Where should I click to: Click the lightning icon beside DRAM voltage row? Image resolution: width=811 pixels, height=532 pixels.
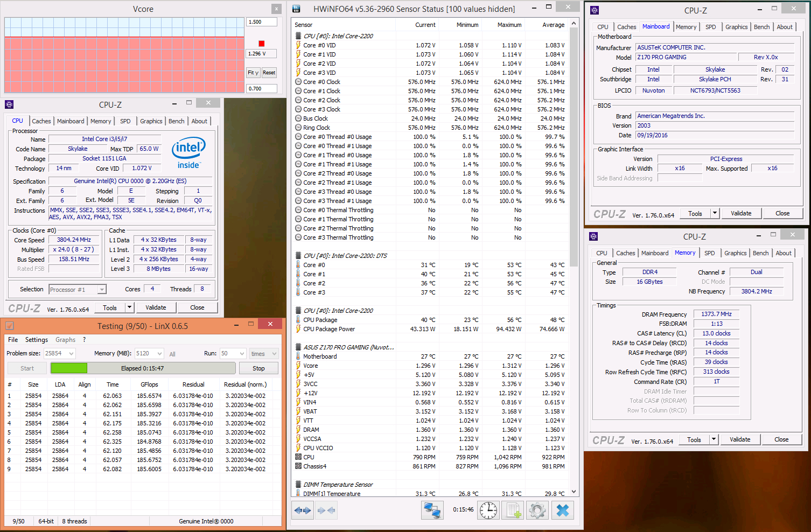[298, 430]
